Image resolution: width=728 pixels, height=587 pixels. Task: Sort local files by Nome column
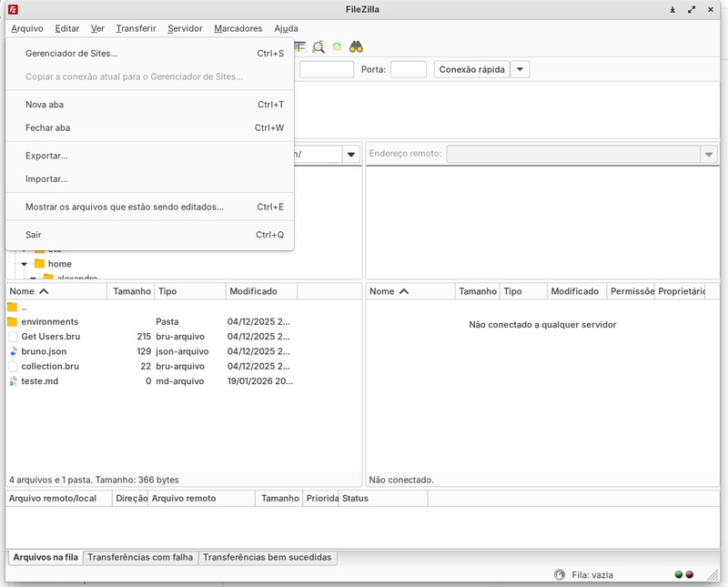[x=56, y=291]
